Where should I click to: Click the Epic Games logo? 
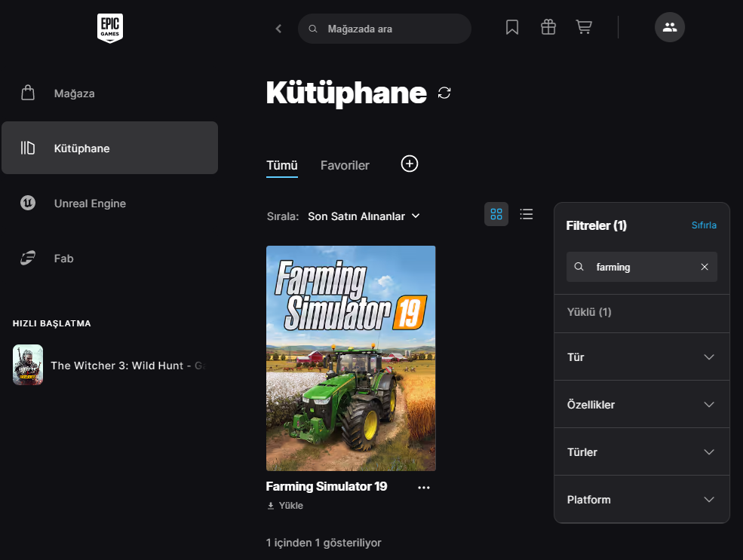(x=110, y=29)
